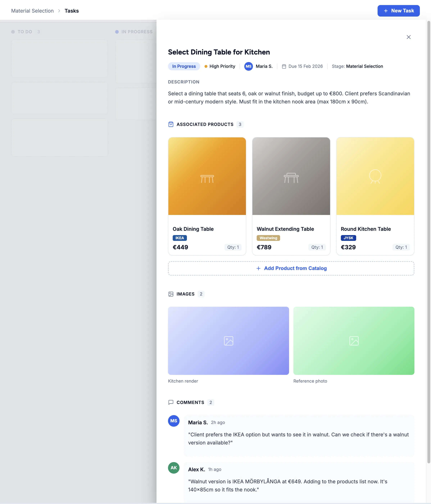Image resolution: width=431 pixels, height=504 pixels.
Task: Go to Material Selection breadcrumb
Action: (x=32, y=11)
